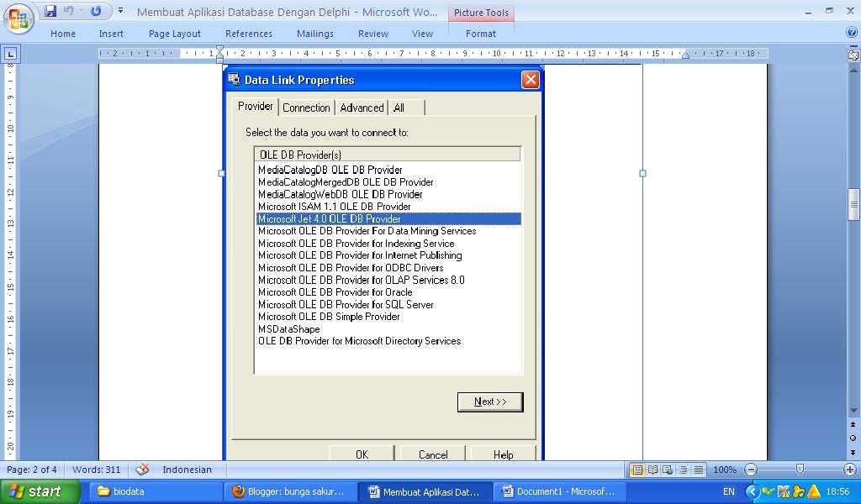Select Full Screen Reading view icon
This screenshot has width=861, height=504.
tap(652, 468)
